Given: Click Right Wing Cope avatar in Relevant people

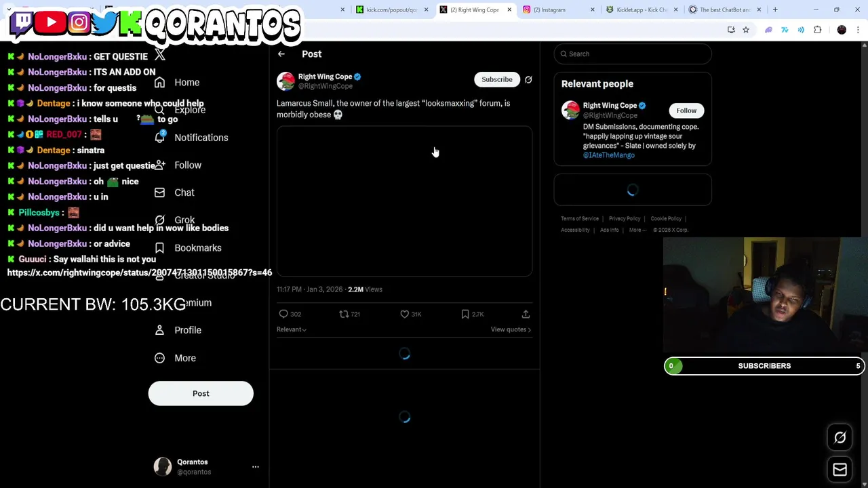Looking at the screenshot, I should (x=570, y=110).
